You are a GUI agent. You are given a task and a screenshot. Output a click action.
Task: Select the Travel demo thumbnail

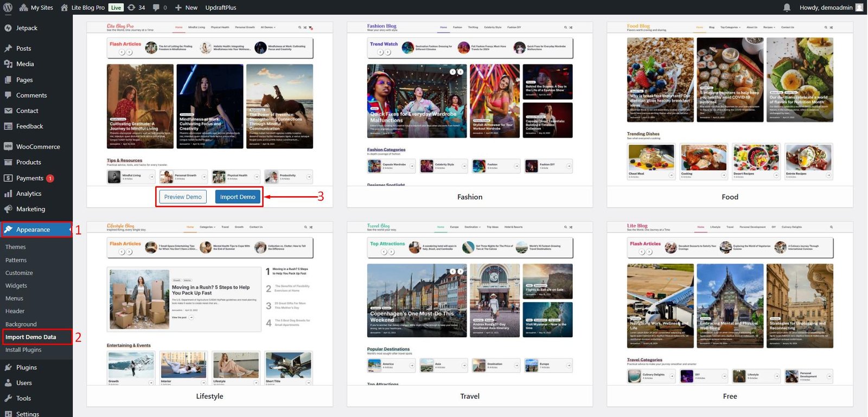(x=470, y=303)
